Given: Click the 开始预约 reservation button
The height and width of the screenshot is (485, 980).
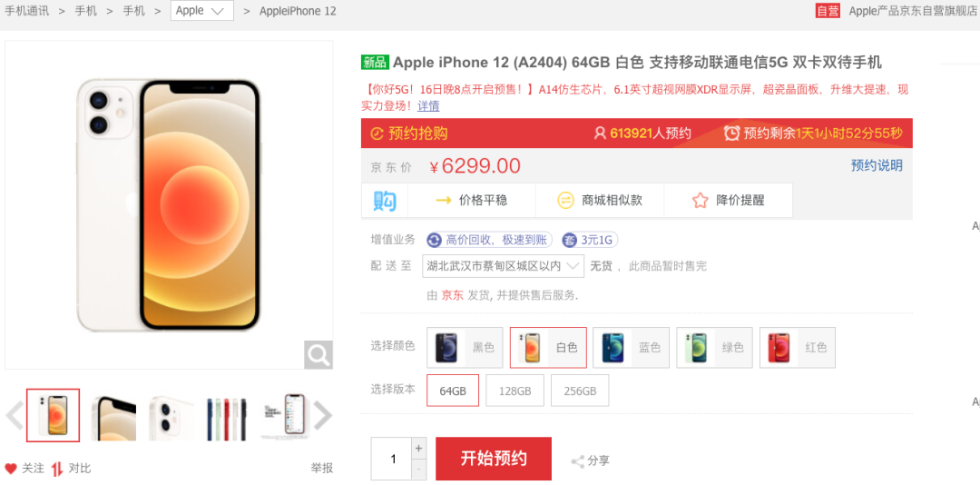Looking at the screenshot, I should click(x=494, y=459).
